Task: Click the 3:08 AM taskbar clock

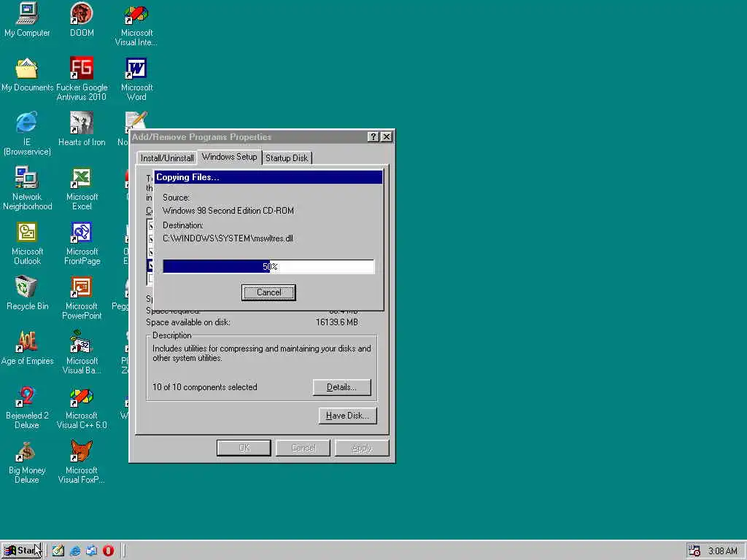Action: click(723, 551)
